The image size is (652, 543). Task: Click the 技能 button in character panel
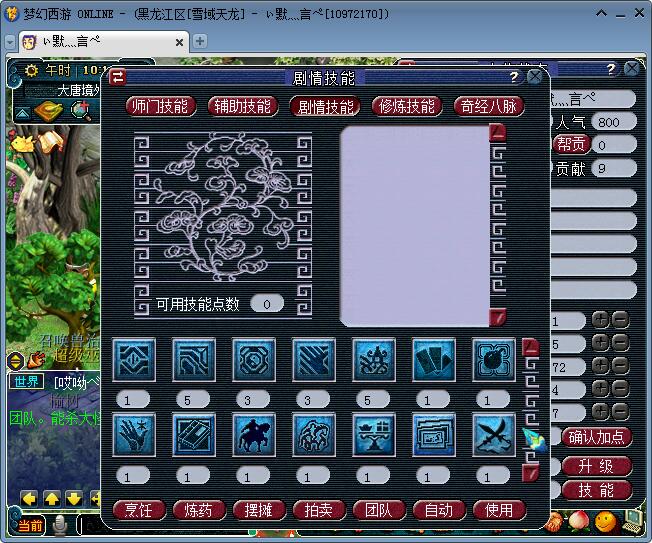coord(597,491)
